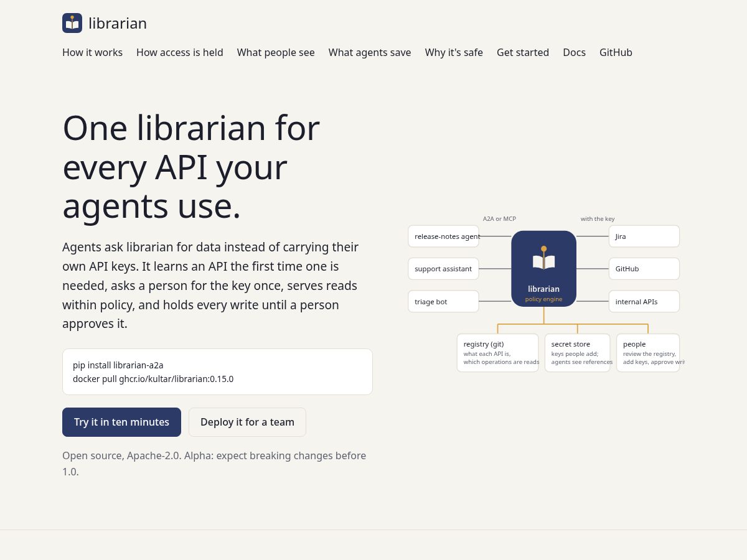
Task: Click the librarian book logo icon in header
Action: [x=72, y=23]
